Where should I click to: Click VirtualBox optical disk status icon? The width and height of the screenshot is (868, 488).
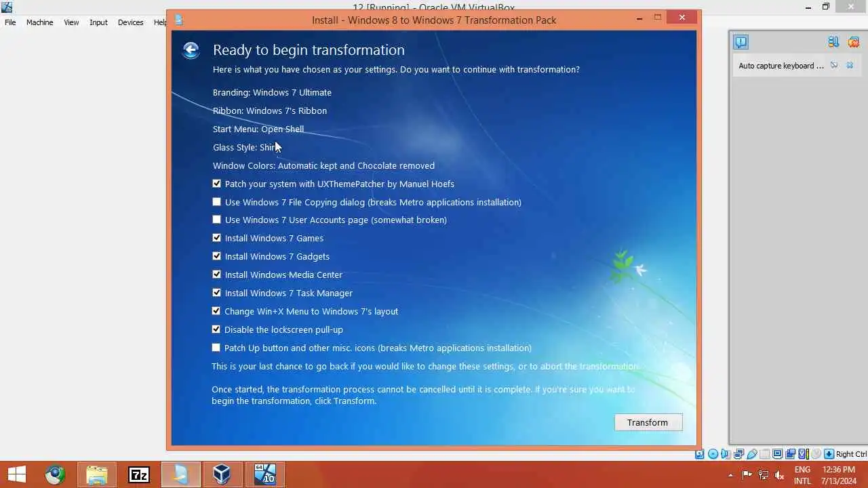pos(713,454)
